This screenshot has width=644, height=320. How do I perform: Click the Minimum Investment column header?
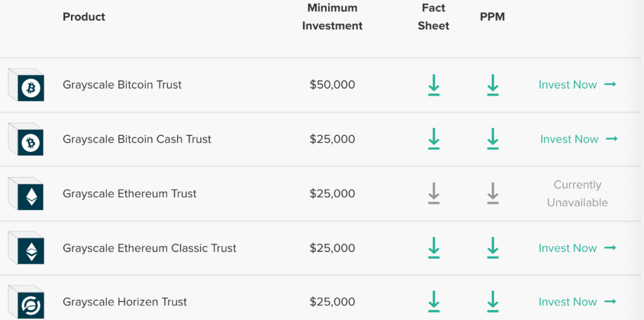coord(332,17)
